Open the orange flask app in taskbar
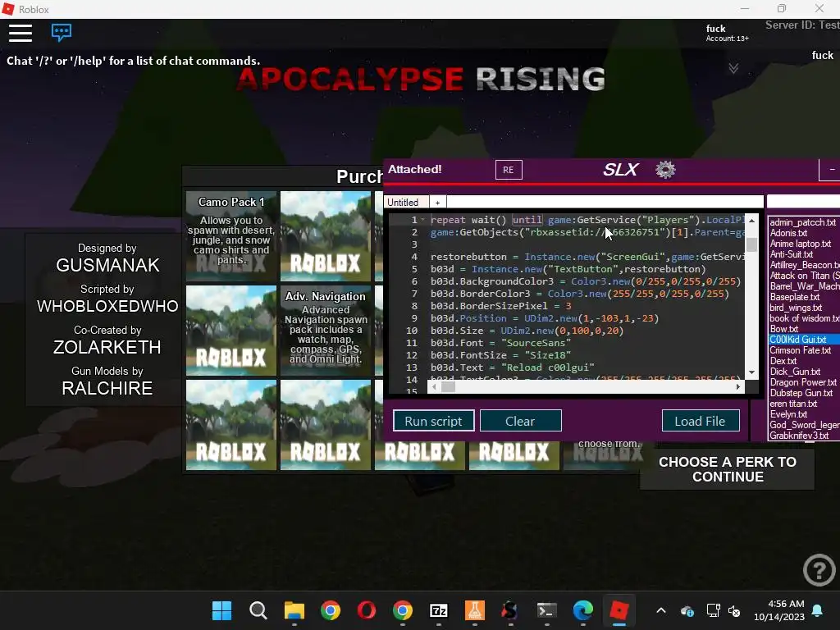 click(x=475, y=610)
